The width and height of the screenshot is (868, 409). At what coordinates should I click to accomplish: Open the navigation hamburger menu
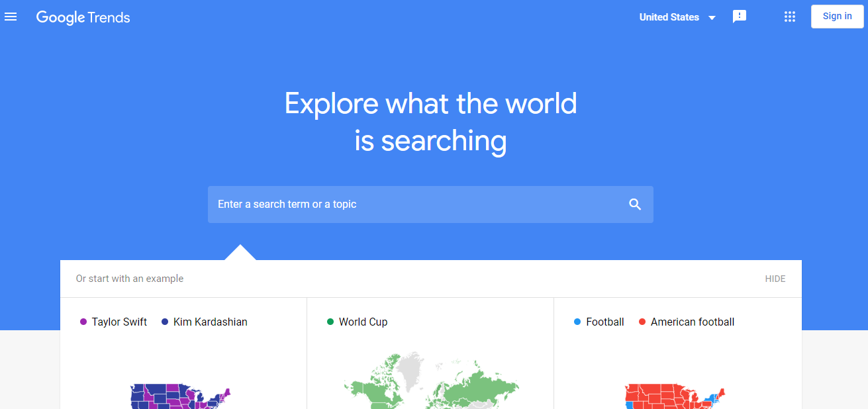coord(11,17)
